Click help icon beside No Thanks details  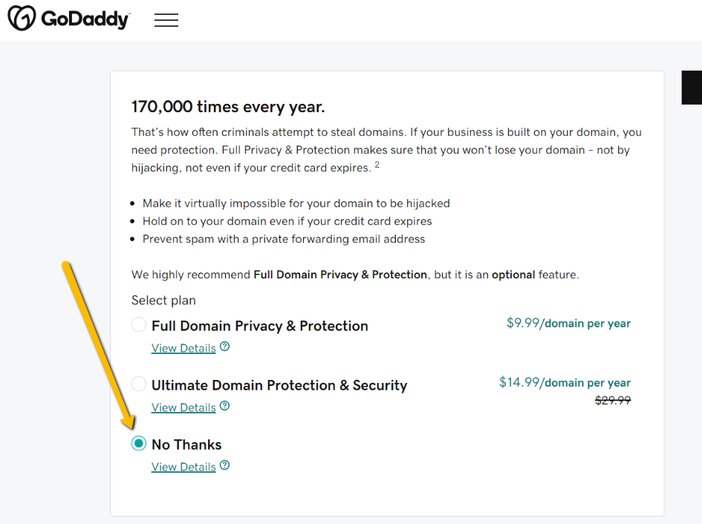tap(225, 465)
